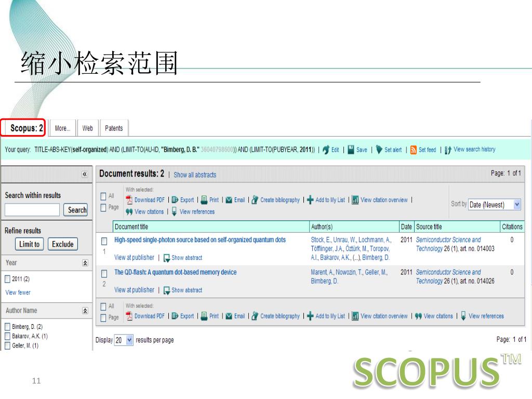Click bottom Print icon
The image size is (532, 399).
(x=204, y=316)
